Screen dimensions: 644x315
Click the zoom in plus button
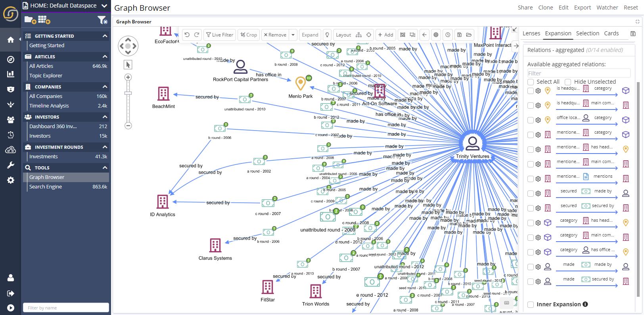[128, 77]
